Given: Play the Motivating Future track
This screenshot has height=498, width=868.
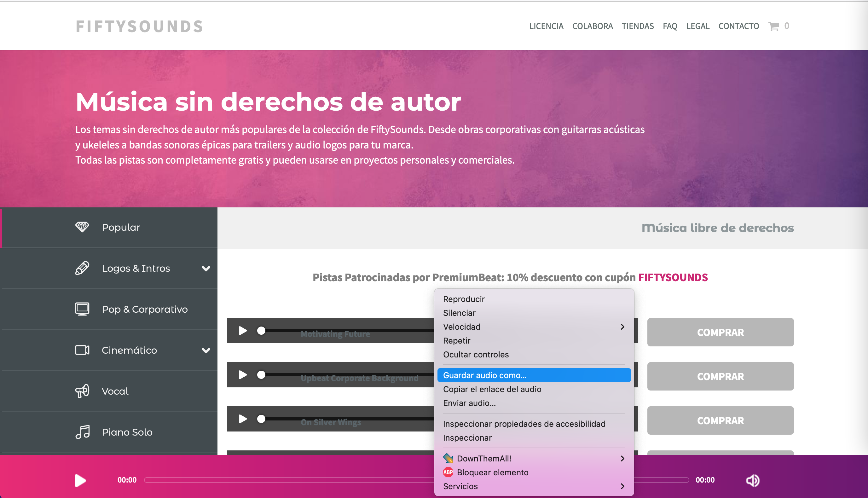Looking at the screenshot, I should pos(243,331).
